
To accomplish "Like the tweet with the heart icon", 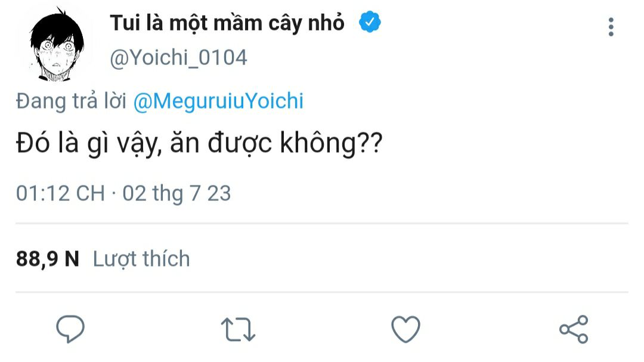I will pos(405,329).
